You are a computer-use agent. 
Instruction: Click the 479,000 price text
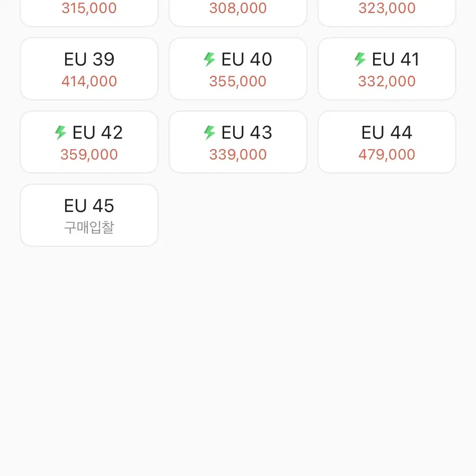[x=387, y=155]
